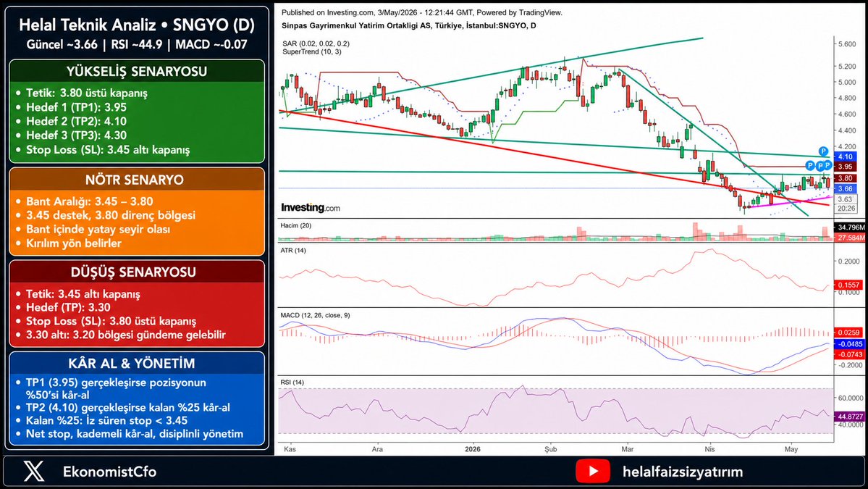The image size is (868, 489).
Task: Click '3.30 altı: 3.20 bölgesi gündeme gelebilir' line
Action: tap(126, 335)
